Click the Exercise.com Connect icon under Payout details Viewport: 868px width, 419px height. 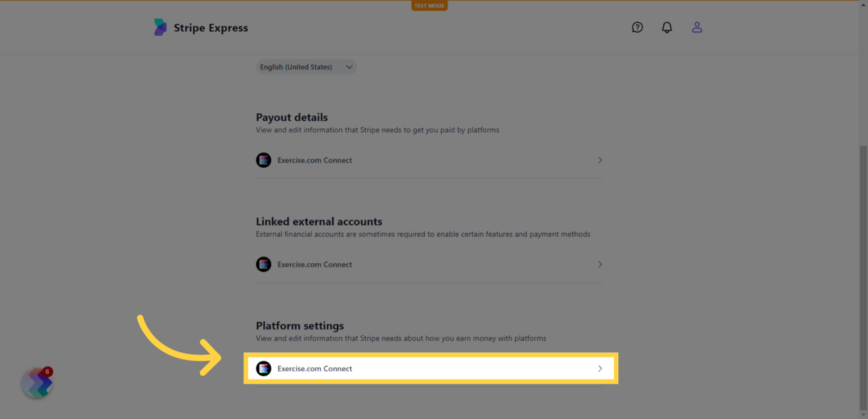coord(264,160)
